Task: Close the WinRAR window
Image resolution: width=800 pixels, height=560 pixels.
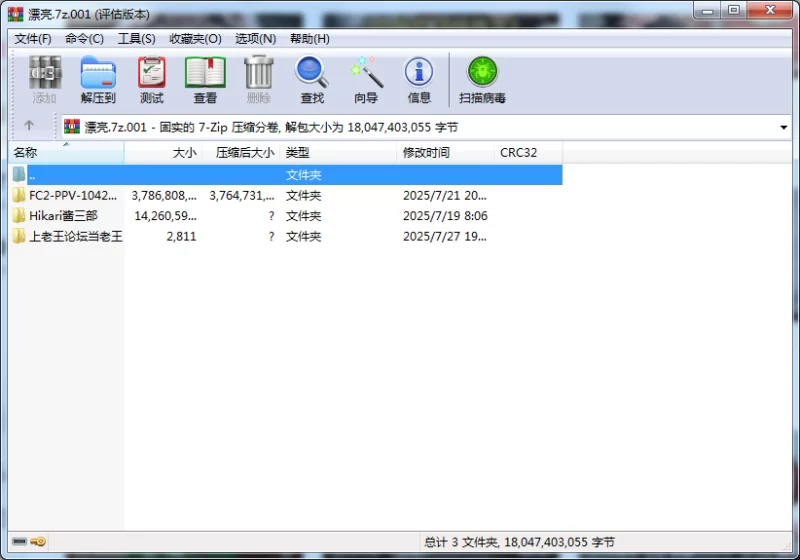Action: click(770, 10)
